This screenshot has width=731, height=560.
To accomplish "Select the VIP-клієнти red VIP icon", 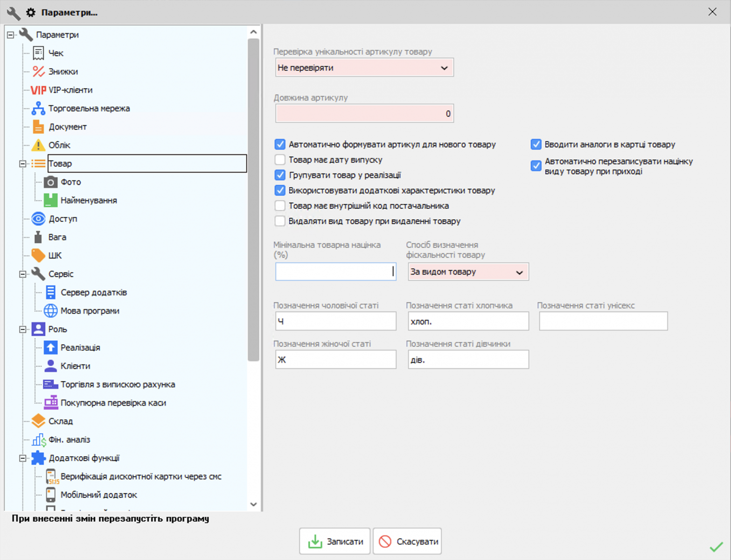I will click(x=38, y=90).
